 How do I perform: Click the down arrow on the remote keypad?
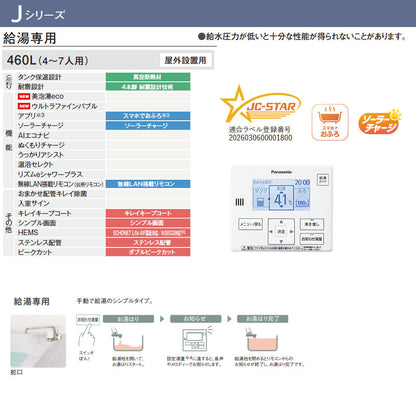click(281, 241)
